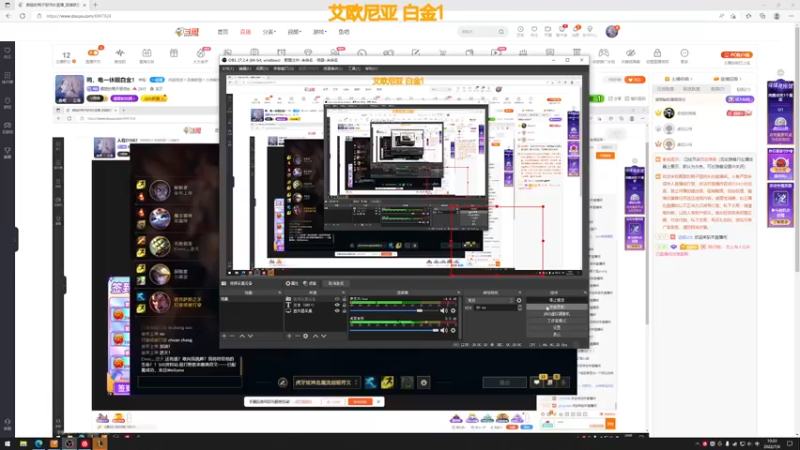Open the Windows Start button
Viewport: 800px width, 450px height.
7,444
